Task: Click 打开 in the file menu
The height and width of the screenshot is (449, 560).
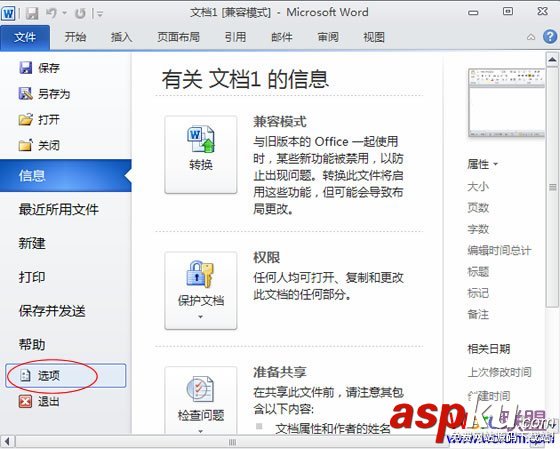Action: point(39,120)
